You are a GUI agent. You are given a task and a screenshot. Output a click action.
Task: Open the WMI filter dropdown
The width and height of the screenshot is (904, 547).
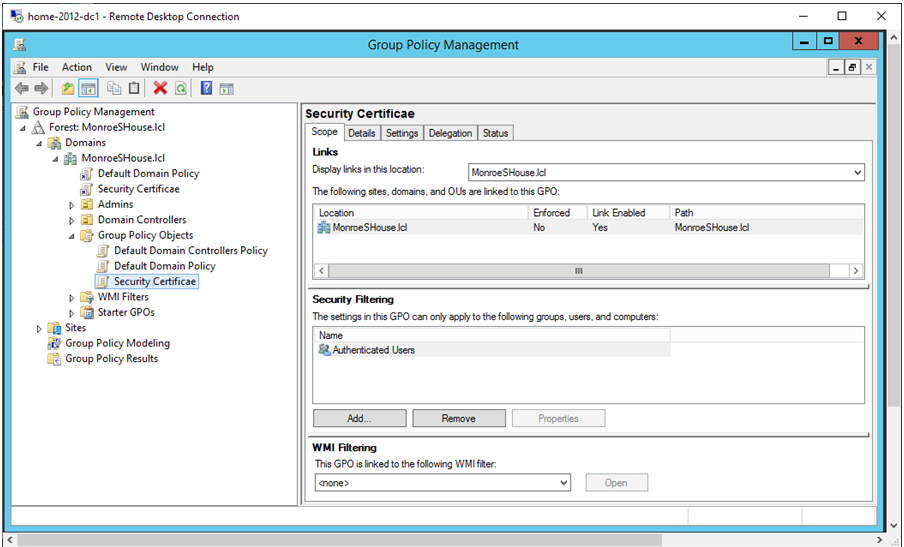(x=563, y=483)
